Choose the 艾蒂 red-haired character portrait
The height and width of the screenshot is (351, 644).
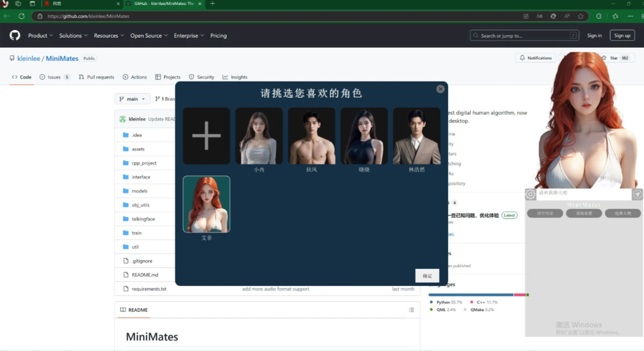coord(206,204)
